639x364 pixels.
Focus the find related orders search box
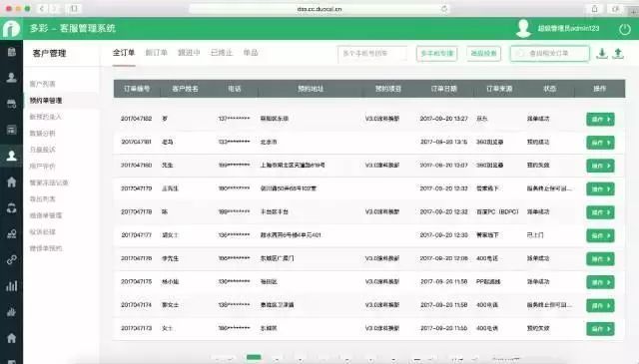point(550,53)
